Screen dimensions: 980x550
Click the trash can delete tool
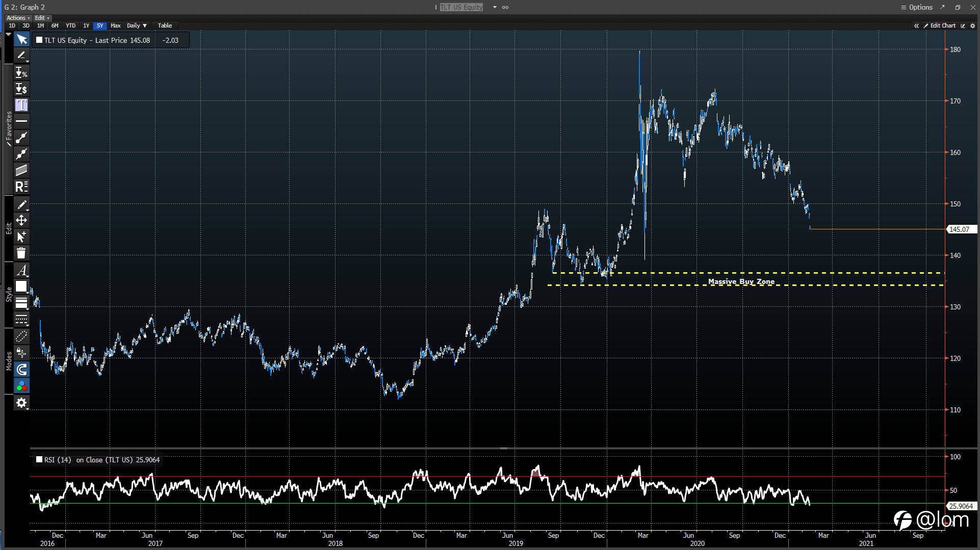(x=21, y=253)
